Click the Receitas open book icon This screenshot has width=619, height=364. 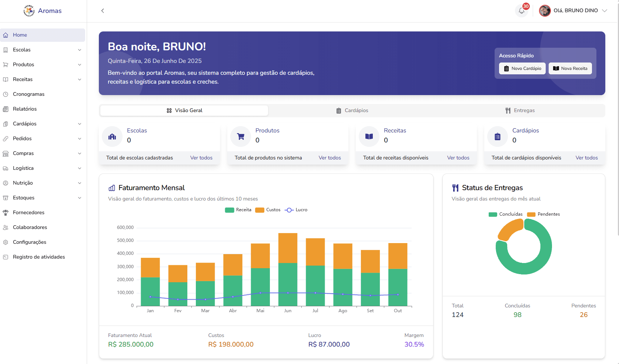369,137
